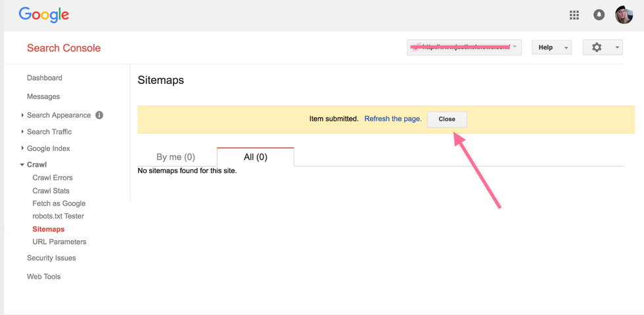
Task: Open Crawl Stats
Action: [x=51, y=191]
